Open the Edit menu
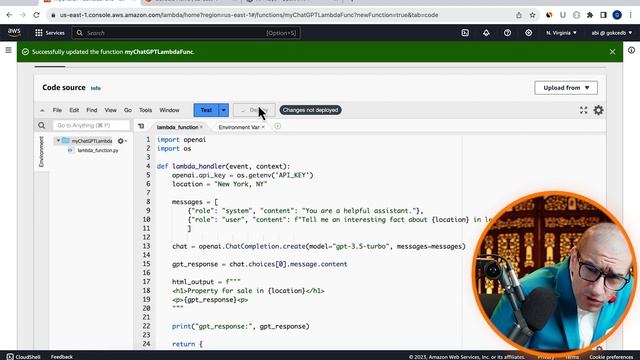This screenshot has width=640, height=360. pyautogui.click(x=74, y=110)
